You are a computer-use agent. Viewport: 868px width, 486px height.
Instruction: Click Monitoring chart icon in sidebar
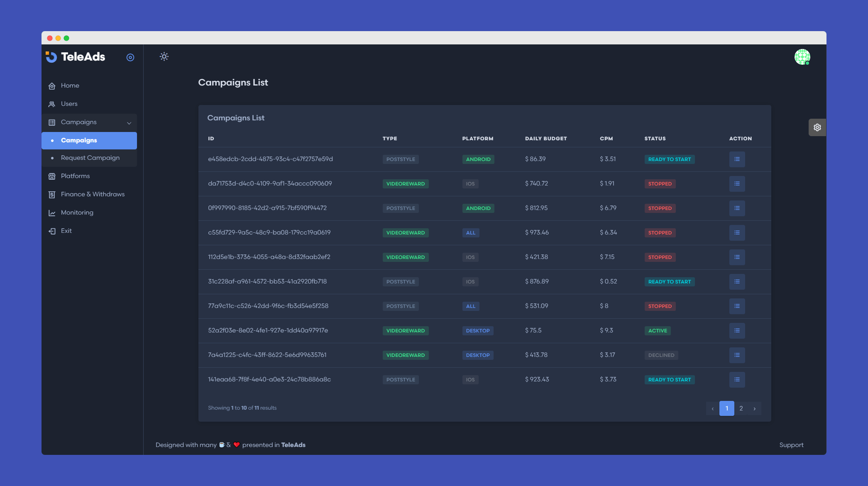[x=52, y=213]
